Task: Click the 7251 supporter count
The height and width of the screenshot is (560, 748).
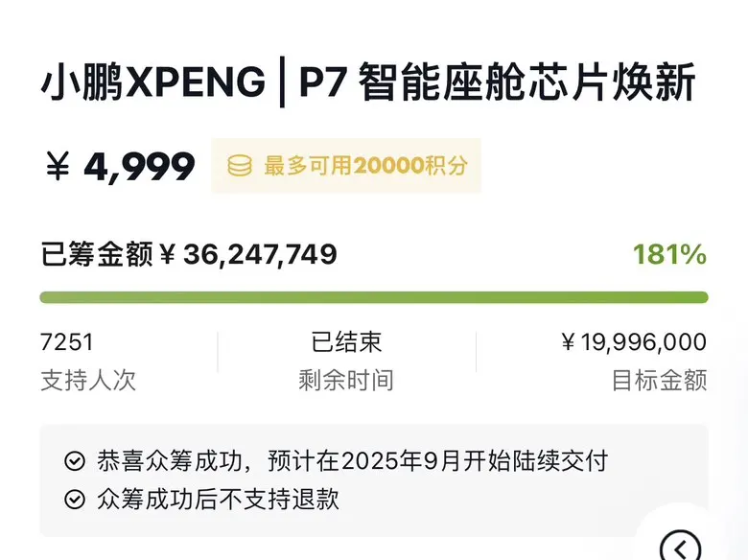Action: click(67, 342)
